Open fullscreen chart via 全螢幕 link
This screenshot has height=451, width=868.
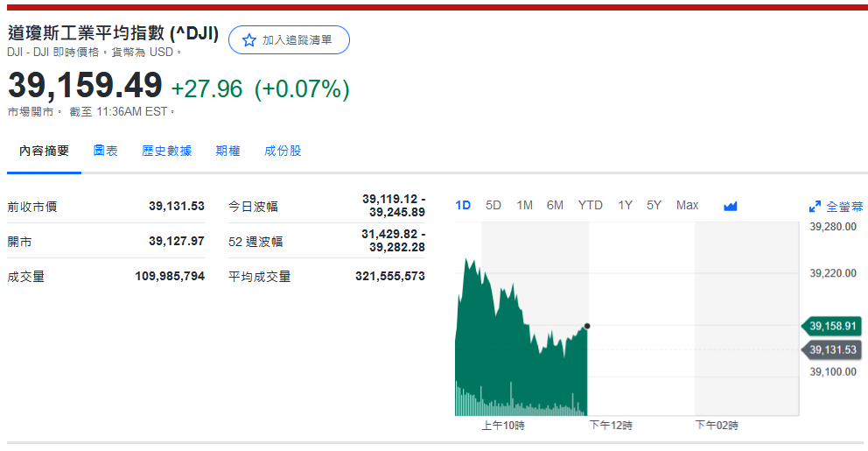tap(844, 207)
